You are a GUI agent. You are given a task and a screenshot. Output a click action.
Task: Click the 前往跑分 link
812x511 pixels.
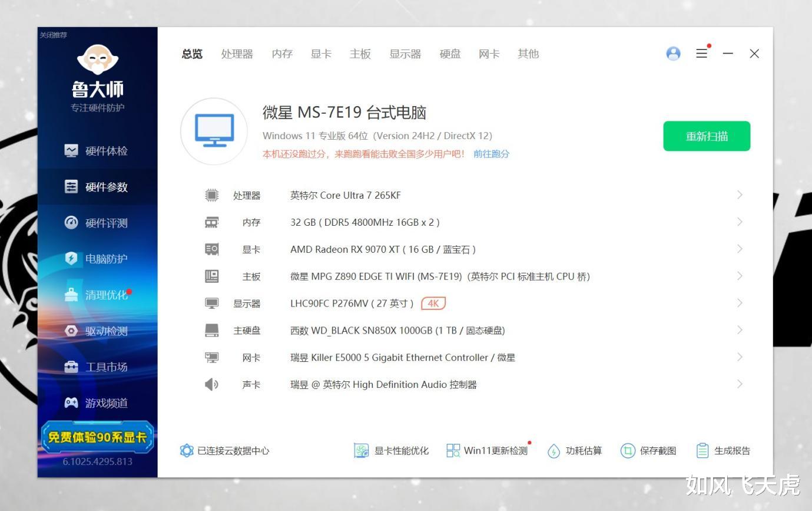pos(491,154)
